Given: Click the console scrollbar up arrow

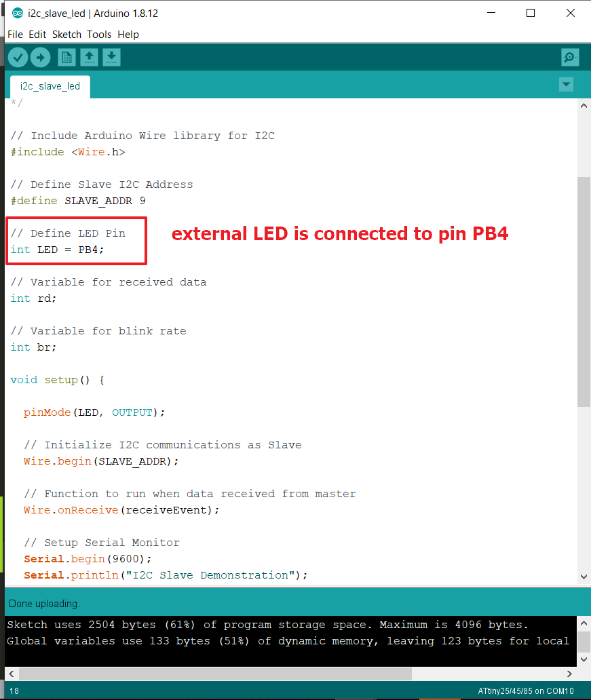Looking at the screenshot, I should point(584,623).
